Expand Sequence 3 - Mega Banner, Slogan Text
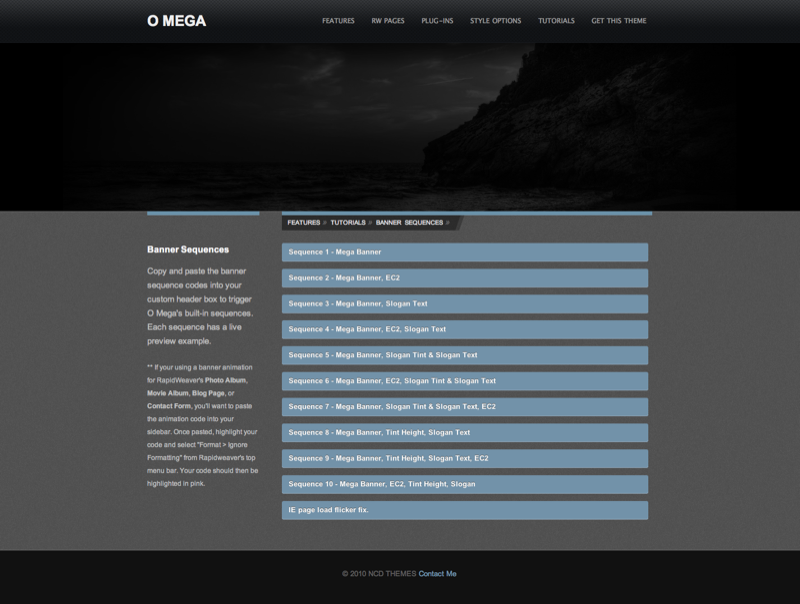800x604 pixels. click(464, 304)
